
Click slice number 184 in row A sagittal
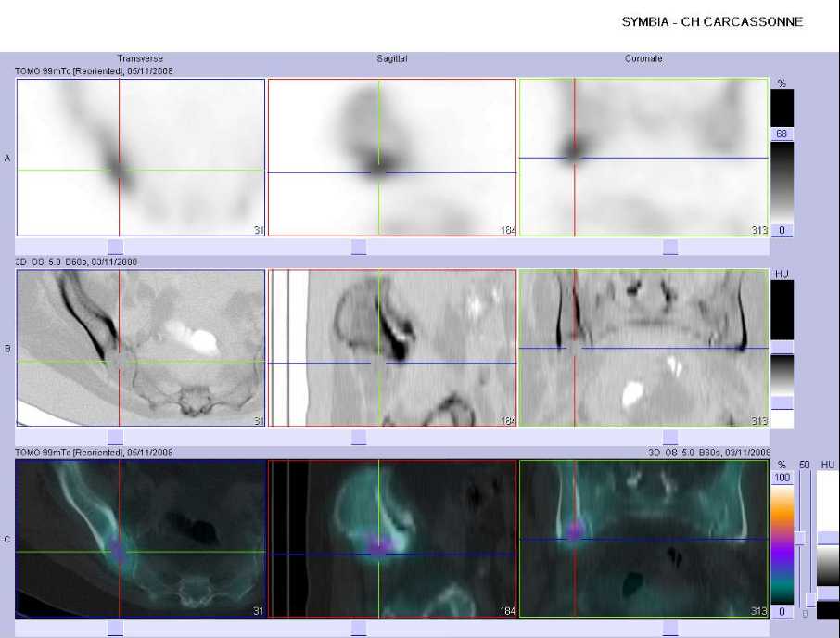tap(508, 230)
